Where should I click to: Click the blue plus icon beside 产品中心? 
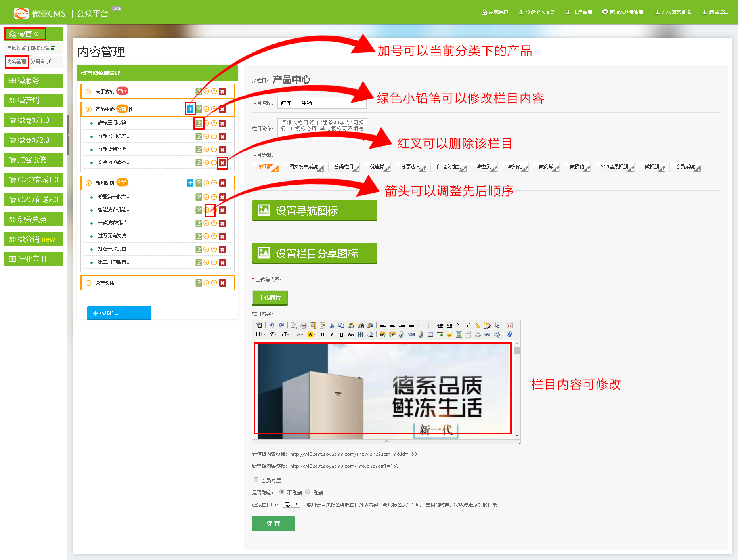point(190,109)
